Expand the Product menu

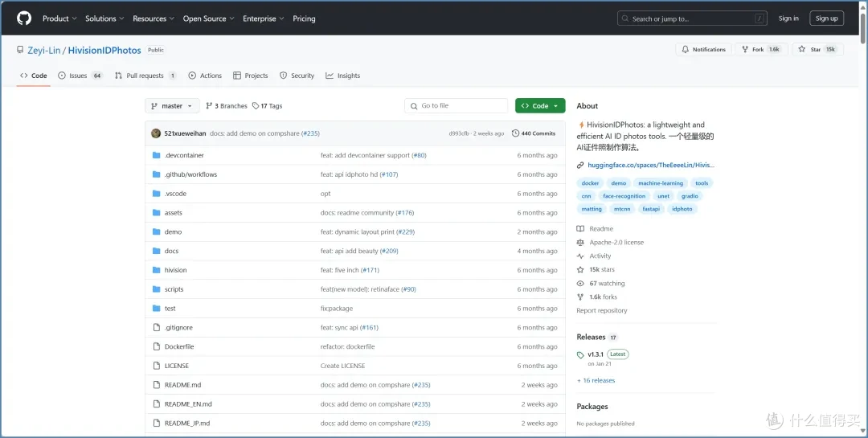59,18
